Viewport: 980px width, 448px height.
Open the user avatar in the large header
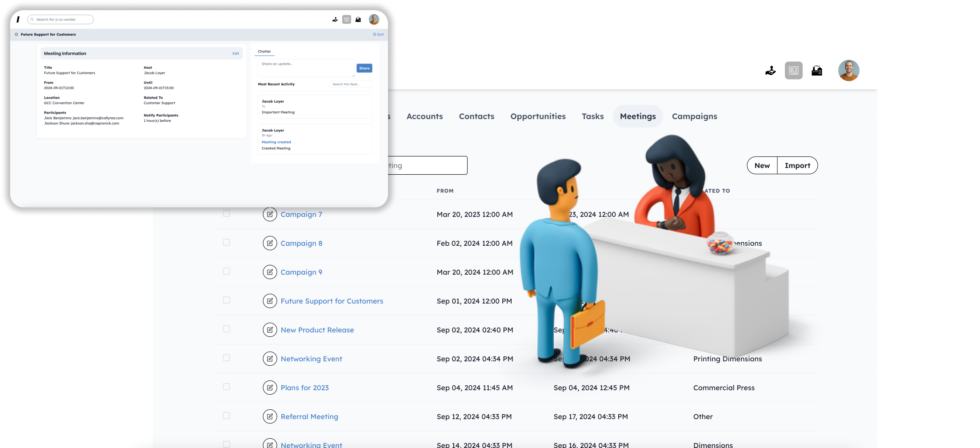coord(848,71)
